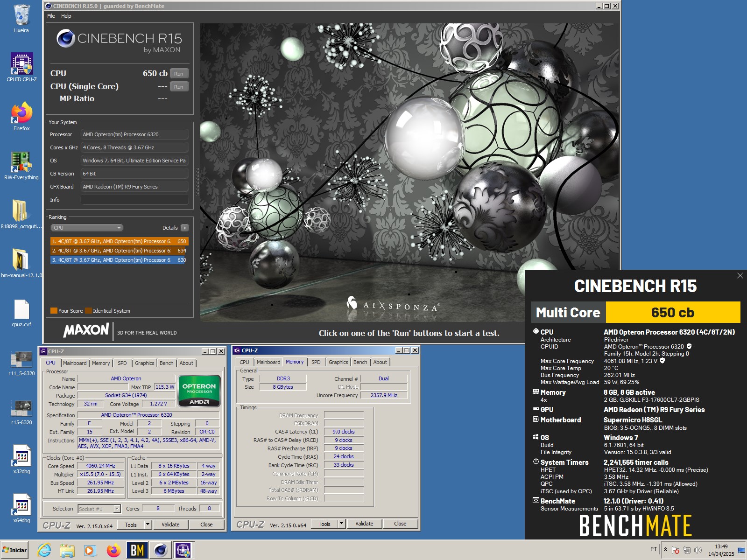Click the BenchMate logo at overlay bottom
This screenshot has width=747, height=560.
point(635,526)
